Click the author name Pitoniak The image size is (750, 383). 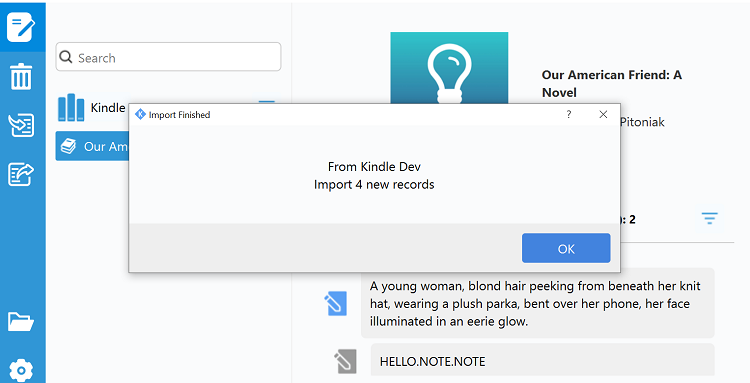tap(642, 122)
